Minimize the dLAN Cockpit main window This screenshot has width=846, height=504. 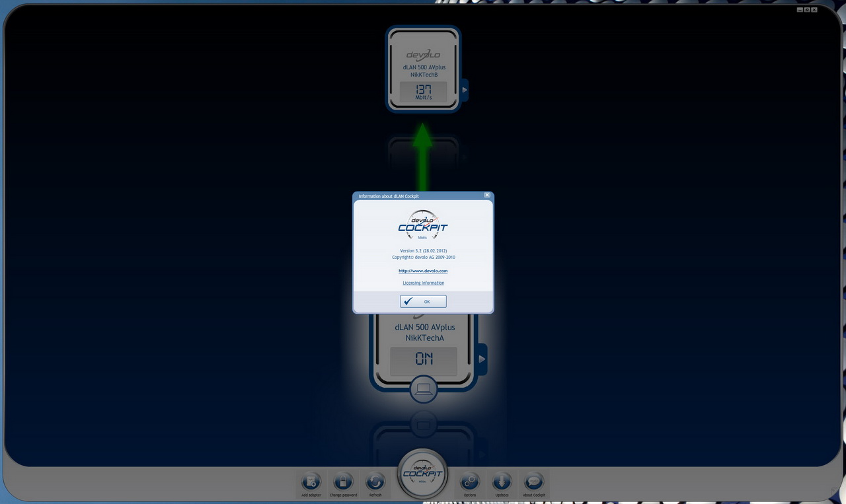pos(800,10)
